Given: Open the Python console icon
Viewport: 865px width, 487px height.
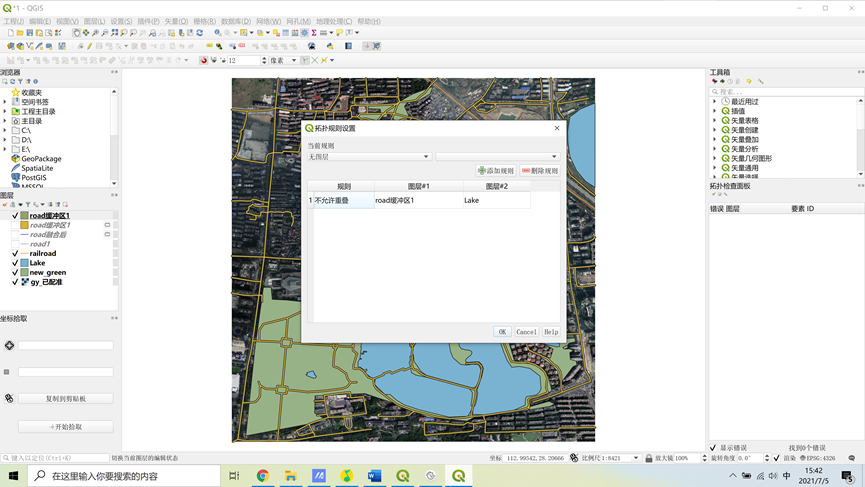Looking at the screenshot, I should point(330,46).
